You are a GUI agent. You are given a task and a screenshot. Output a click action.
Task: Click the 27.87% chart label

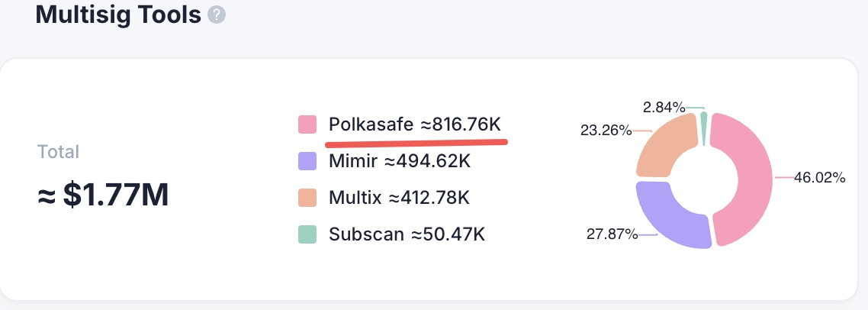point(612,234)
